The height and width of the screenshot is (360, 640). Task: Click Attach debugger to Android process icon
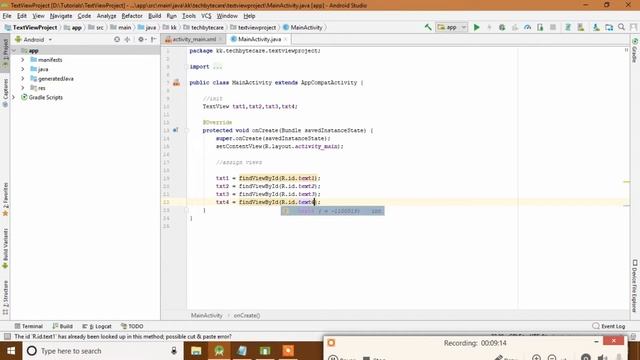point(540,27)
